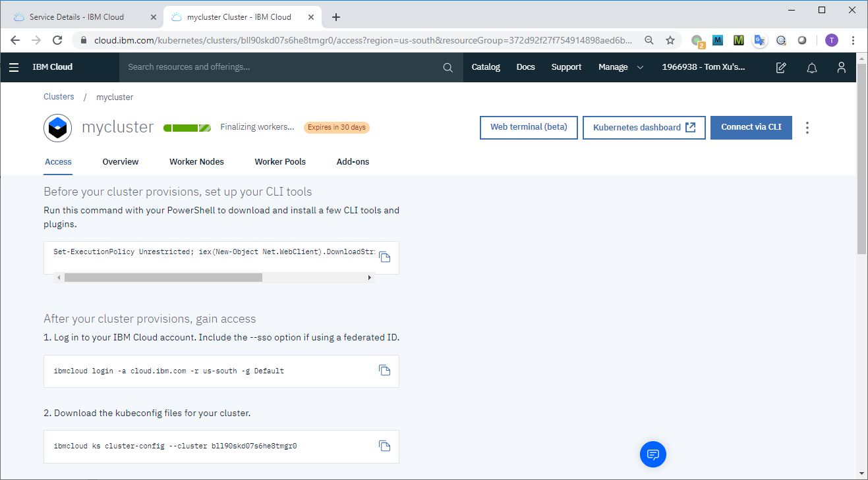The image size is (868, 480).
Task: Open the Catalog menu item
Action: tap(486, 67)
